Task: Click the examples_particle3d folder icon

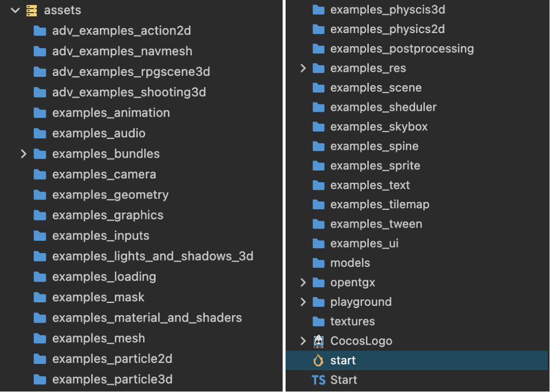Action: (40, 379)
